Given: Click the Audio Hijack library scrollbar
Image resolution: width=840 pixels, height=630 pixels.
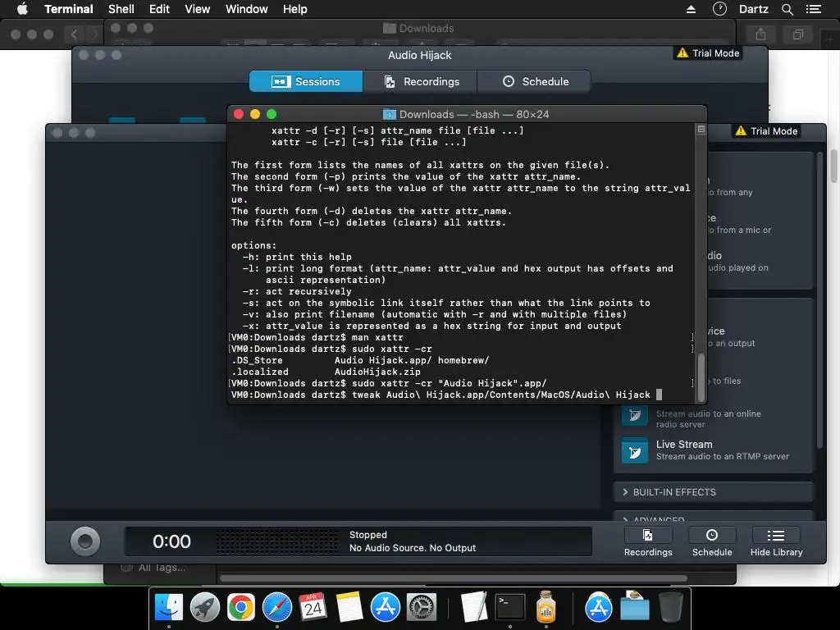Looking at the screenshot, I should [x=819, y=300].
